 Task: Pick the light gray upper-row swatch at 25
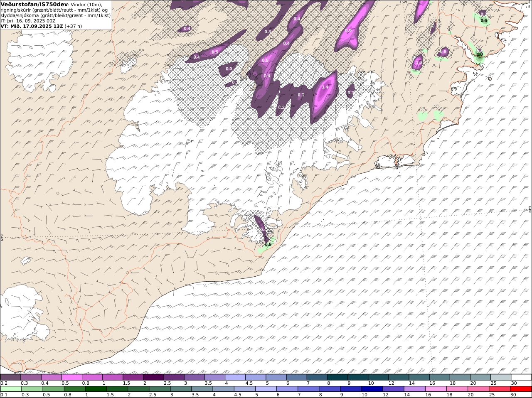point(500,377)
